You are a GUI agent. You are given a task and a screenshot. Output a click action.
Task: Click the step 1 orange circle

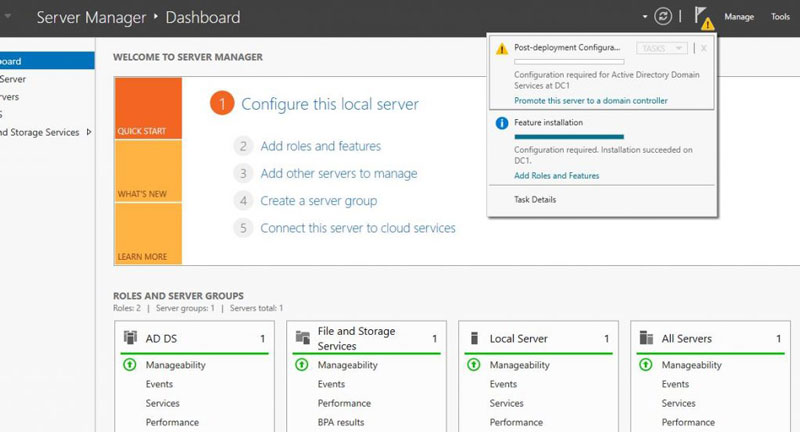[x=222, y=104]
